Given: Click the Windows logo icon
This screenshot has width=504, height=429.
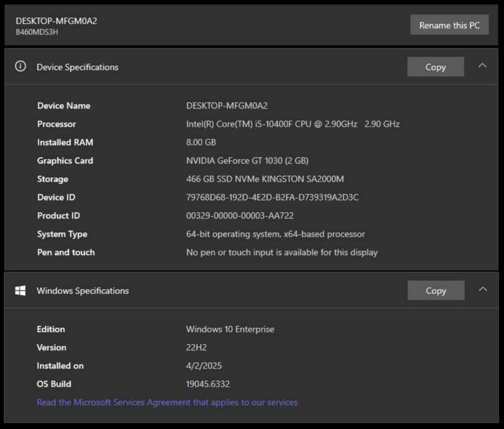Looking at the screenshot, I should 20,290.
